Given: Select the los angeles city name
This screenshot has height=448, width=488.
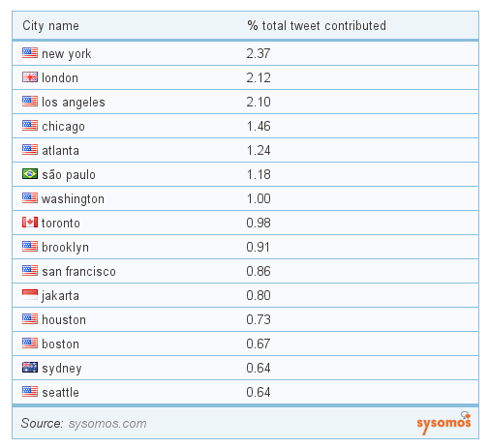Looking at the screenshot, I should [74, 103].
